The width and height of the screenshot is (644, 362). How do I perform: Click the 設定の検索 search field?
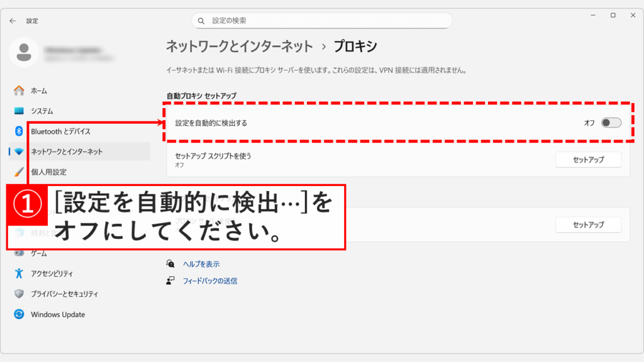point(321,20)
